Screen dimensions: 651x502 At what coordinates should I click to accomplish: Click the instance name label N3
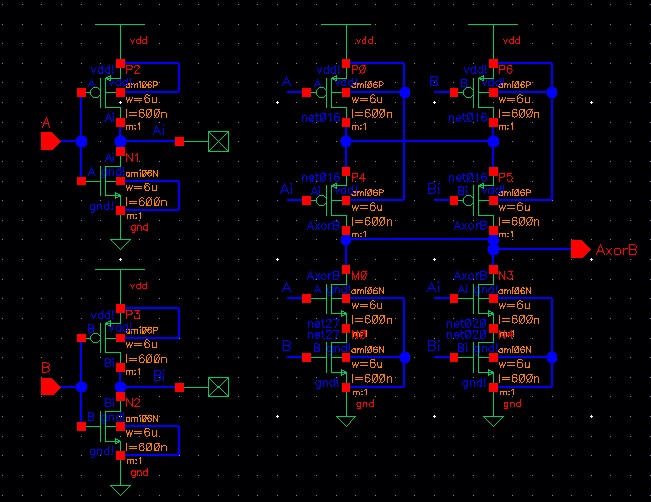[506, 275]
